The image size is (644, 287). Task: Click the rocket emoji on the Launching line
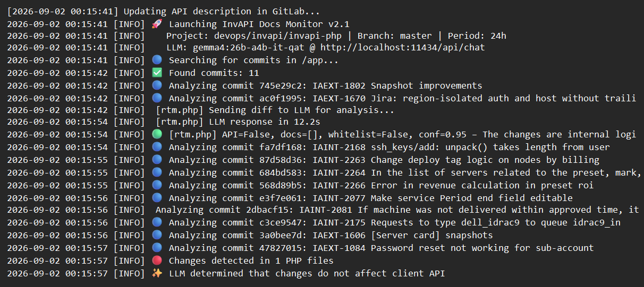coord(156,24)
